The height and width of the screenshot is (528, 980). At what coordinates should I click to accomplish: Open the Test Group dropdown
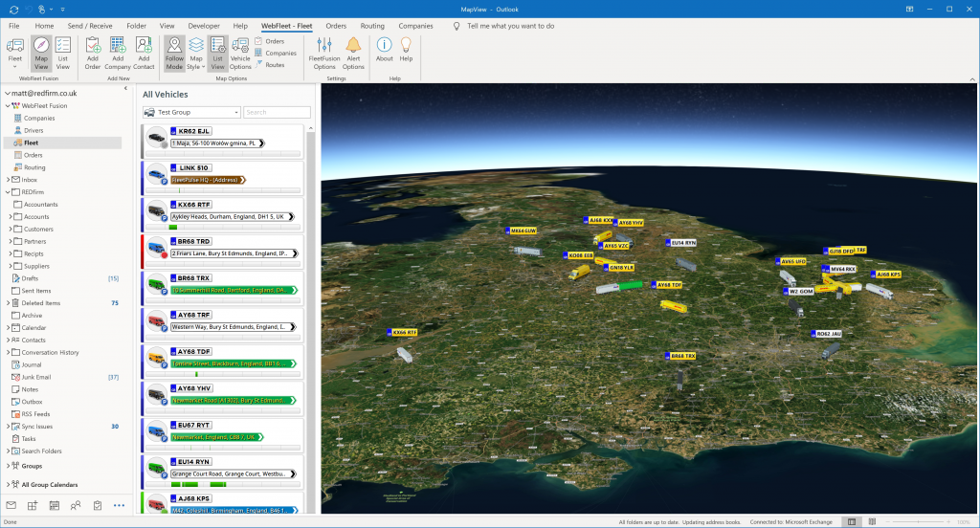(x=191, y=112)
